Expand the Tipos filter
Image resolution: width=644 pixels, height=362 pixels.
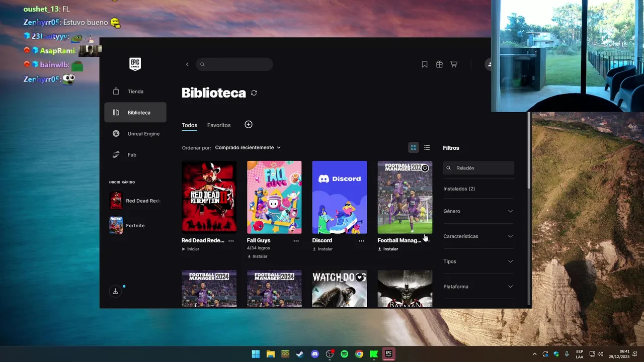coord(478,261)
